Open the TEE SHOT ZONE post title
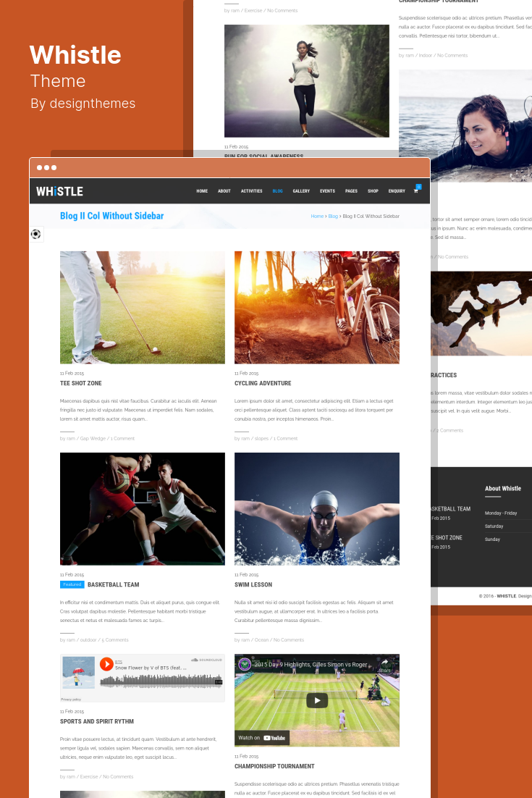The image size is (532, 798). pyautogui.click(x=81, y=383)
